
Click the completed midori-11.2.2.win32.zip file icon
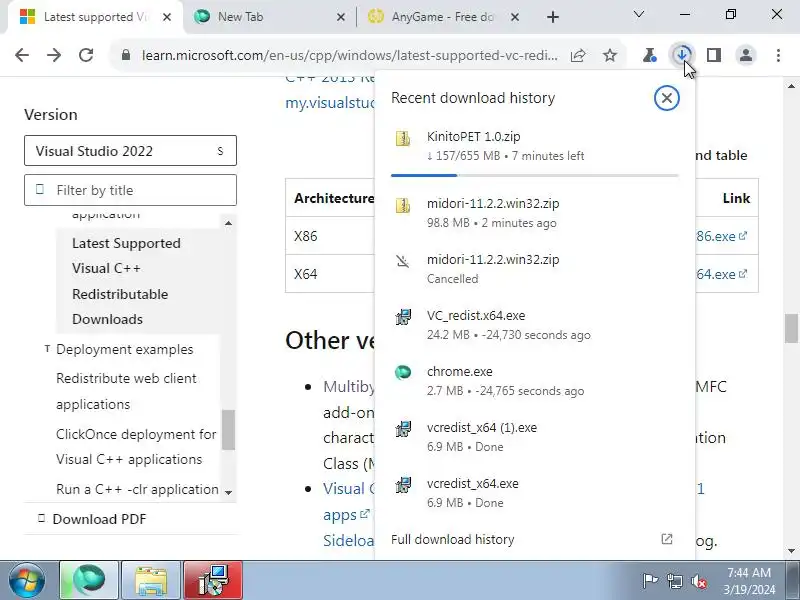tap(403, 205)
